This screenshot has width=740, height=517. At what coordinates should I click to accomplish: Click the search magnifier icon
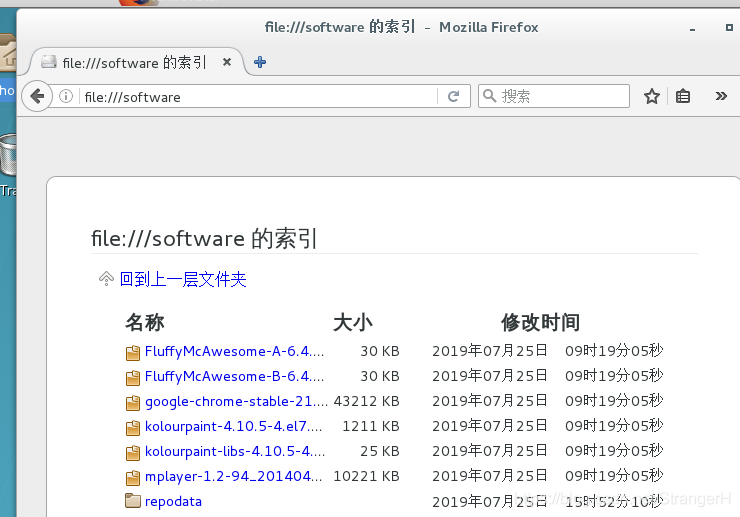click(x=489, y=96)
